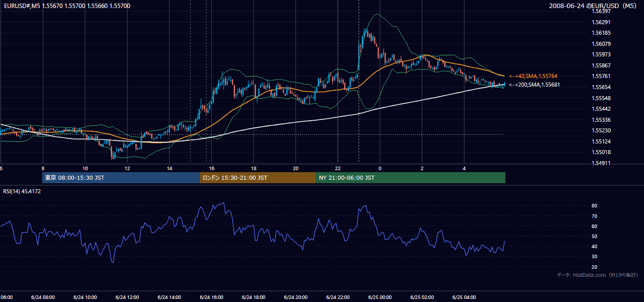Click price axis value 1.56291

click(x=602, y=22)
